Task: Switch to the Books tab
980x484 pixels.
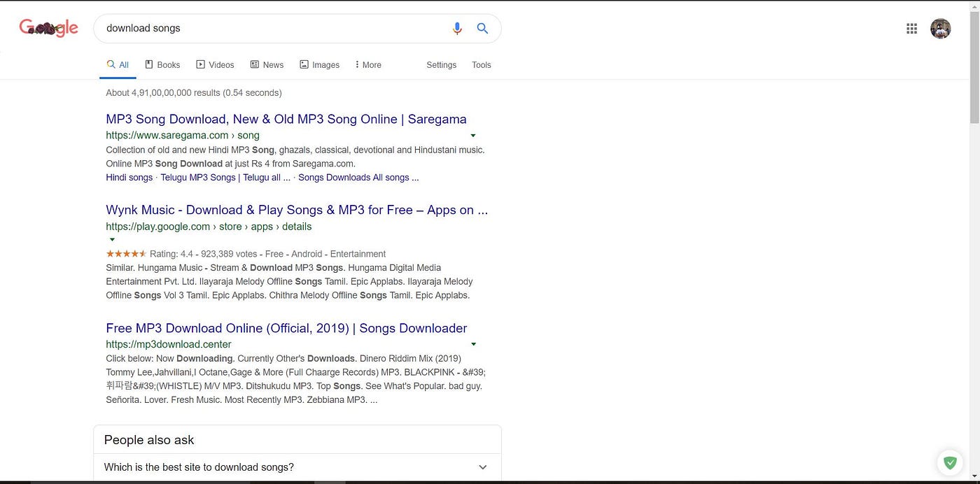Action: point(162,65)
